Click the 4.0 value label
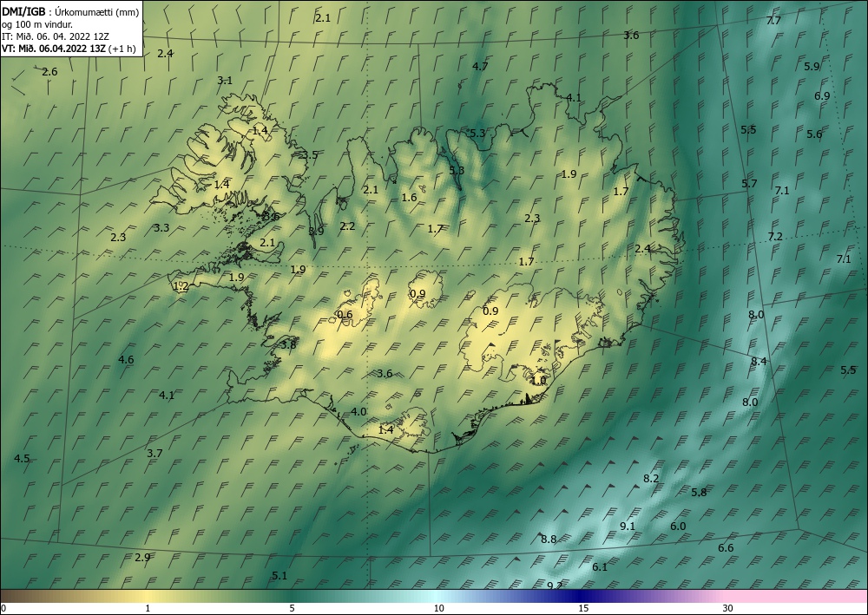 pos(358,411)
